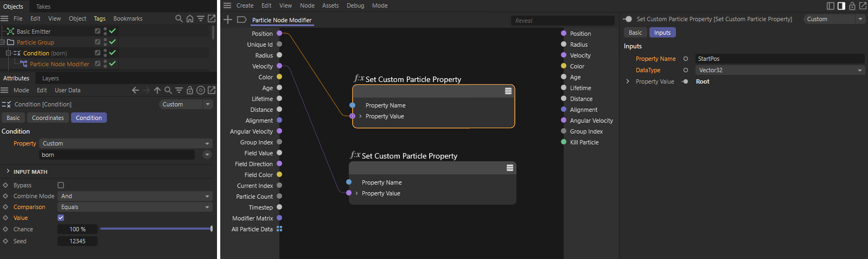
Task: Click the home icon in Objects manager
Action: [190, 18]
